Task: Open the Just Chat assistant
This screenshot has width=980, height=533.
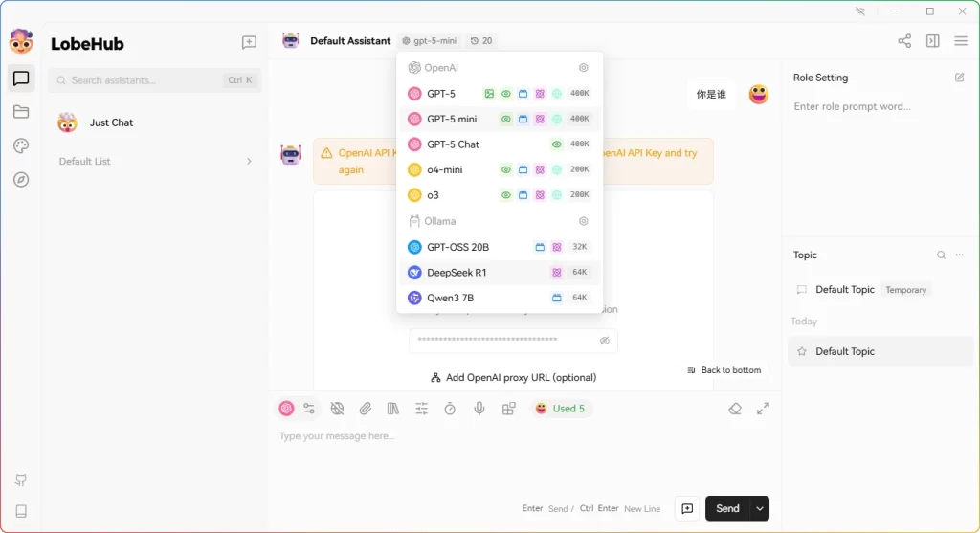Action: coord(155,122)
